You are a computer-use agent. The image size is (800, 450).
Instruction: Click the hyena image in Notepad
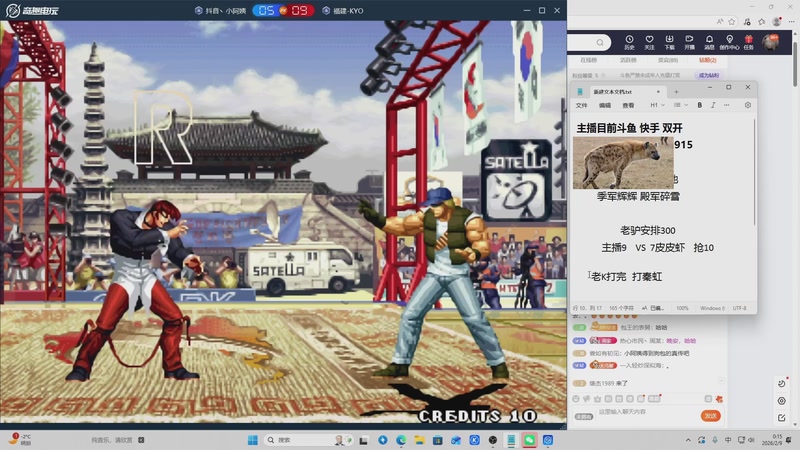point(623,163)
